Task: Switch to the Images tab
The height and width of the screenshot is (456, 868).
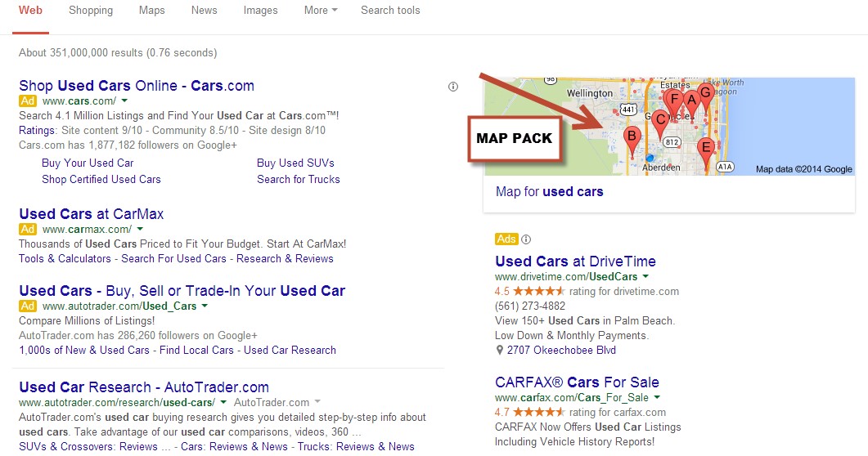Action: coord(261,11)
